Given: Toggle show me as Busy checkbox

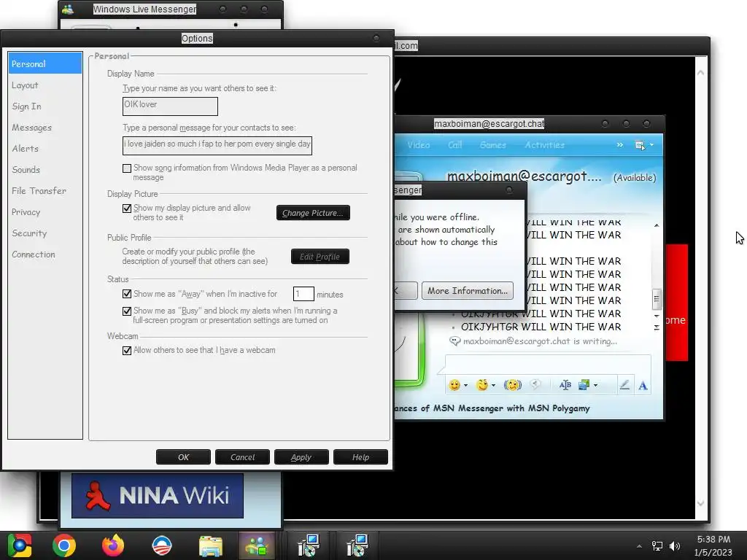Looking at the screenshot, I should point(127,311).
